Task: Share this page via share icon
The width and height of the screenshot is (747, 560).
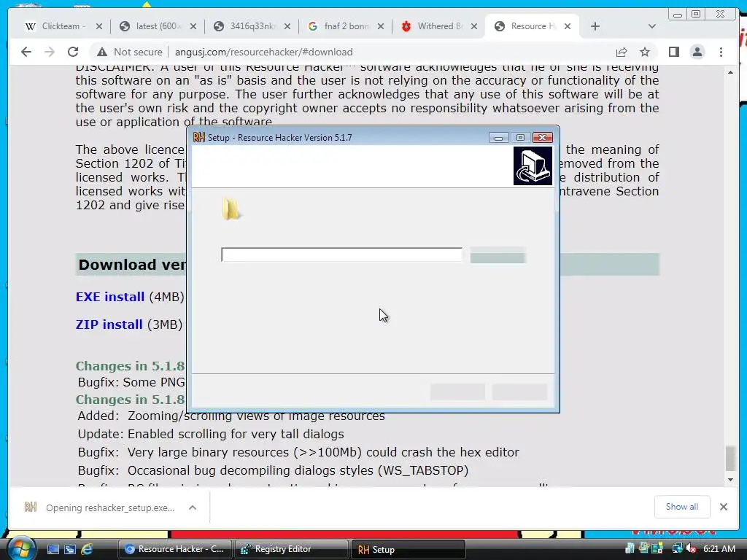Action: 622,52
